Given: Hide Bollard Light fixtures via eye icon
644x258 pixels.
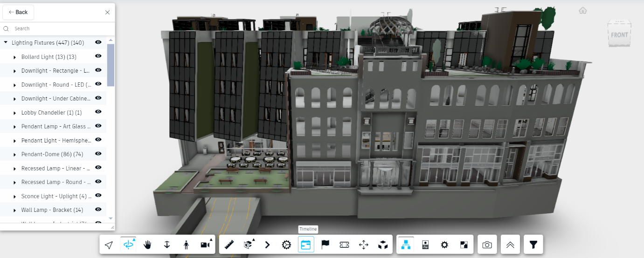Looking at the screenshot, I should [x=98, y=56].
